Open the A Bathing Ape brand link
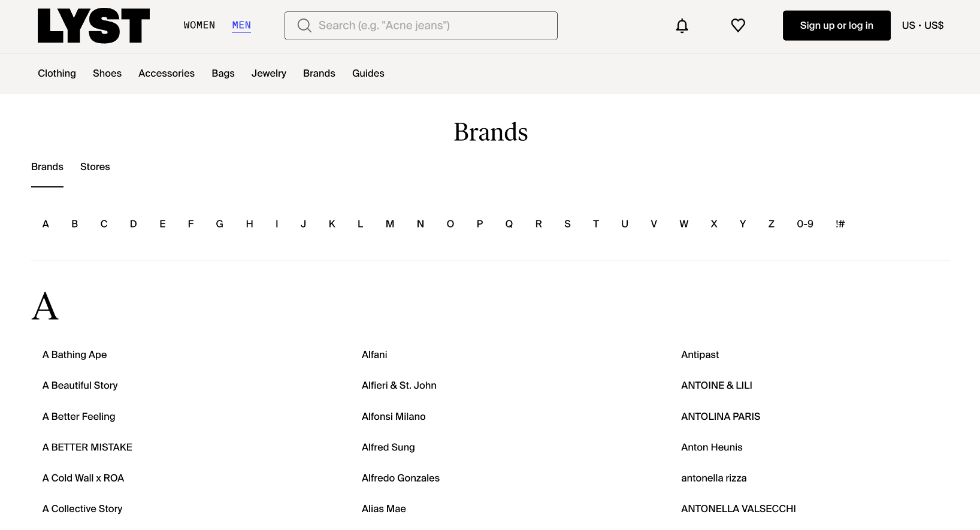This screenshot has width=980, height=530. tap(75, 355)
